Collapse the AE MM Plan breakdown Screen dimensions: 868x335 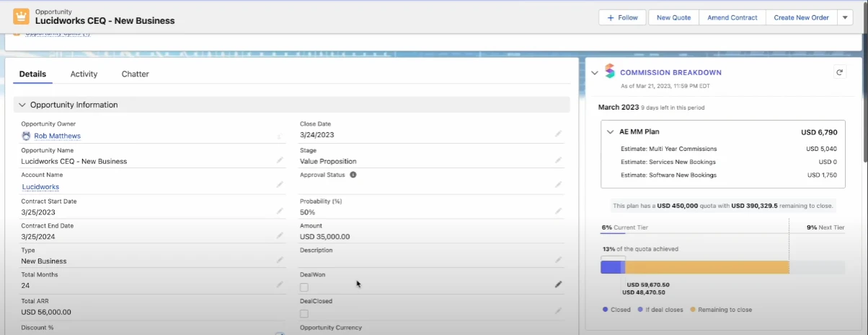tap(611, 132)
